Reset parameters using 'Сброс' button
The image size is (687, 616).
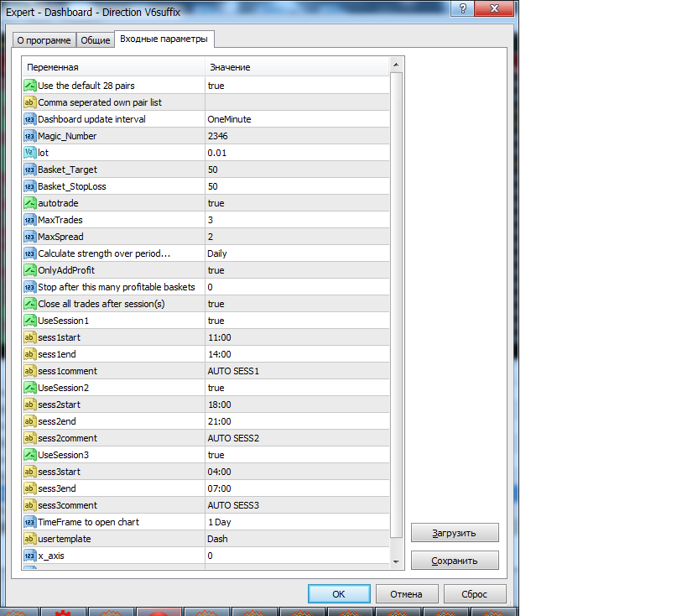click(x=475, y=593)
